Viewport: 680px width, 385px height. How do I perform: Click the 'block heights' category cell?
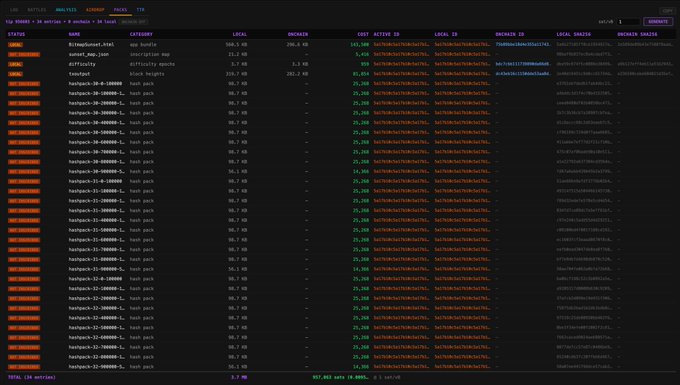147,74
